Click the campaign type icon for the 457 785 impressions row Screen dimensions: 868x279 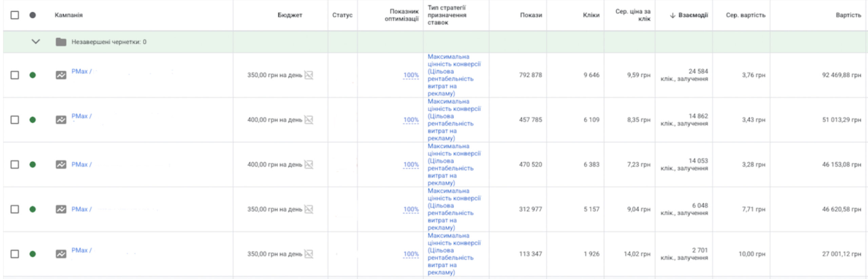point(61,120)
